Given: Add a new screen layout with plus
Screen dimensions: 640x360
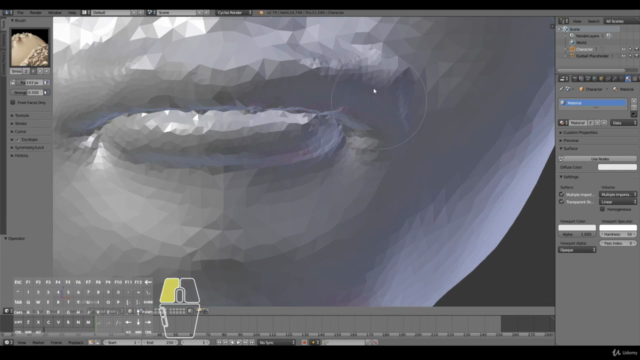Looking at the screenshot, I should click(x=134, y=13).
